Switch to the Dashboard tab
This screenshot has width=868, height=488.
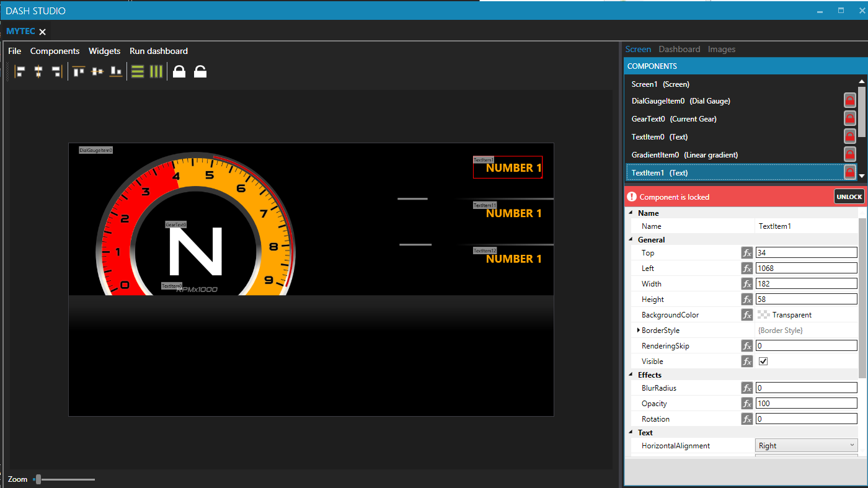pos(679,49)
